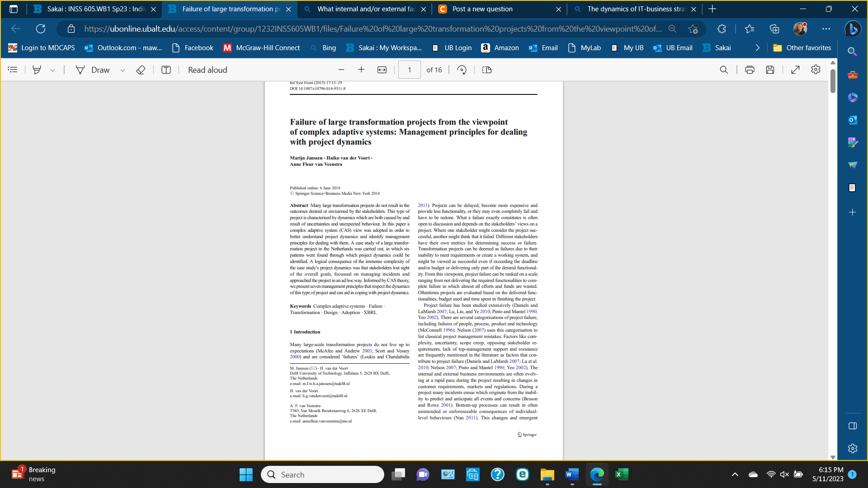
Task: Toggle the Page view layout button
Action: 487,70
